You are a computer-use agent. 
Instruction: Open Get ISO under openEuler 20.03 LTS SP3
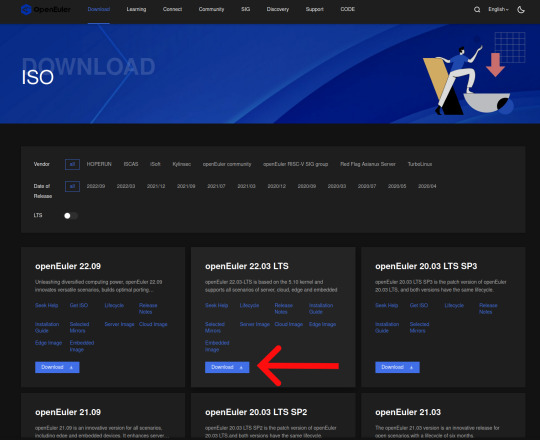point(419,305)
